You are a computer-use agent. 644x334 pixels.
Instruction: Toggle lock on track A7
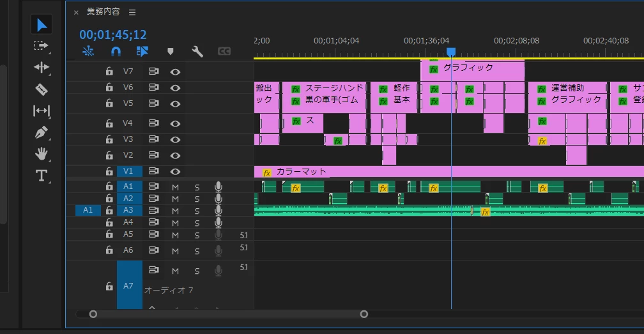(109, 286)
